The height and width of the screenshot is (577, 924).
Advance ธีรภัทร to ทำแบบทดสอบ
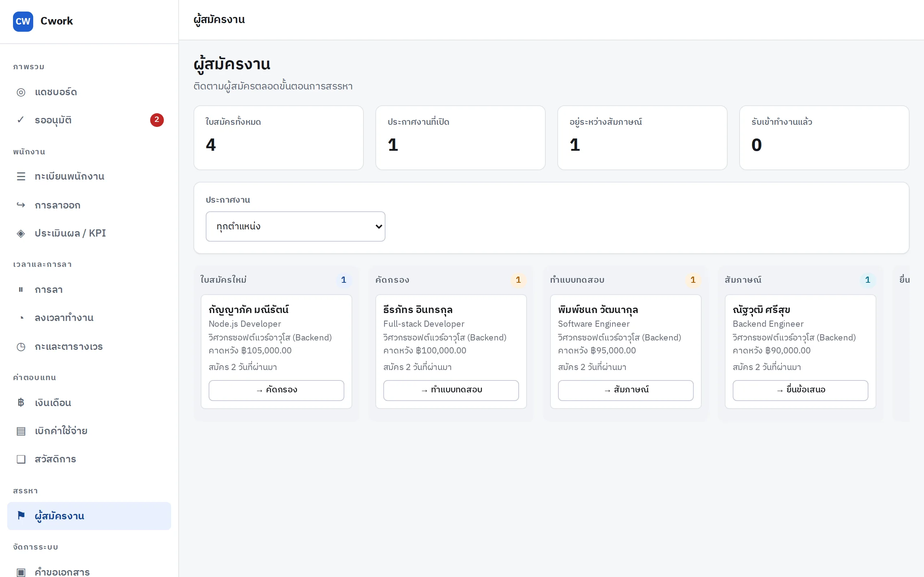tap(451, 390)
